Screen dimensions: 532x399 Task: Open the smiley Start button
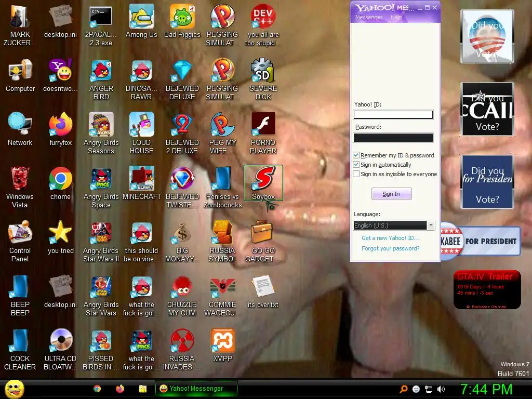(x=15, y=389)
